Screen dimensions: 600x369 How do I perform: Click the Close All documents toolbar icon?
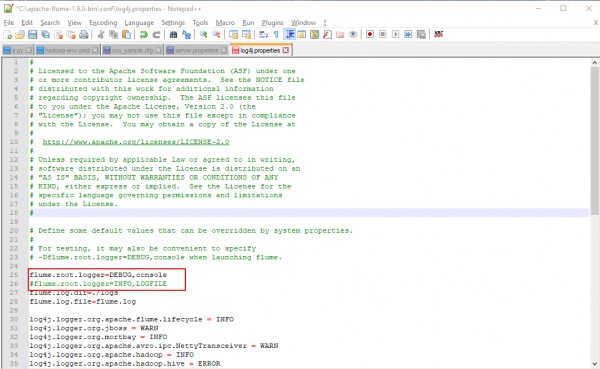pos(71,35)
